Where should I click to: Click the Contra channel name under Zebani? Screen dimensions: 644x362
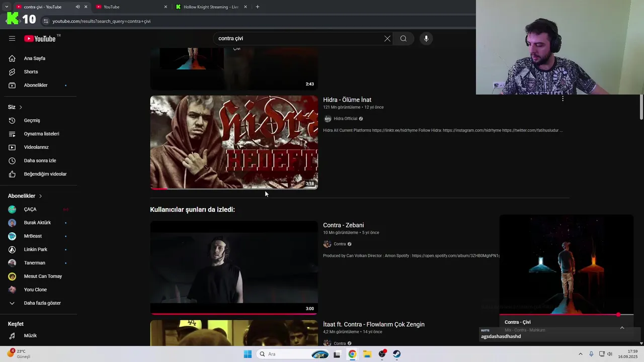point(340,244)
